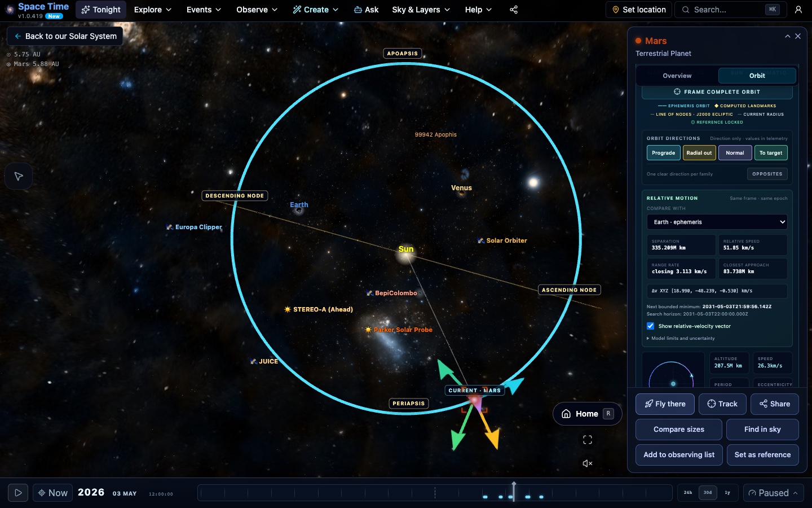The width and height of the screenshot is (812, 508).
Task: Toggle Radial out direction
Action: pos(699,153)
